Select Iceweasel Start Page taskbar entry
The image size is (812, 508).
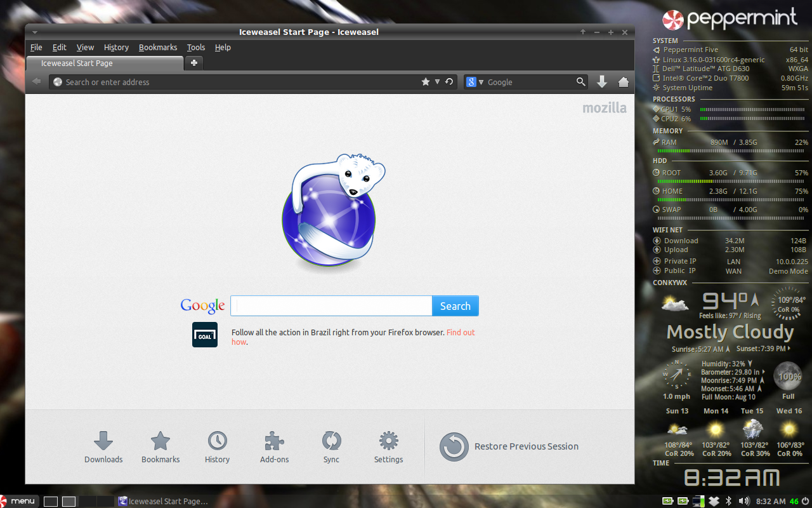163,502
